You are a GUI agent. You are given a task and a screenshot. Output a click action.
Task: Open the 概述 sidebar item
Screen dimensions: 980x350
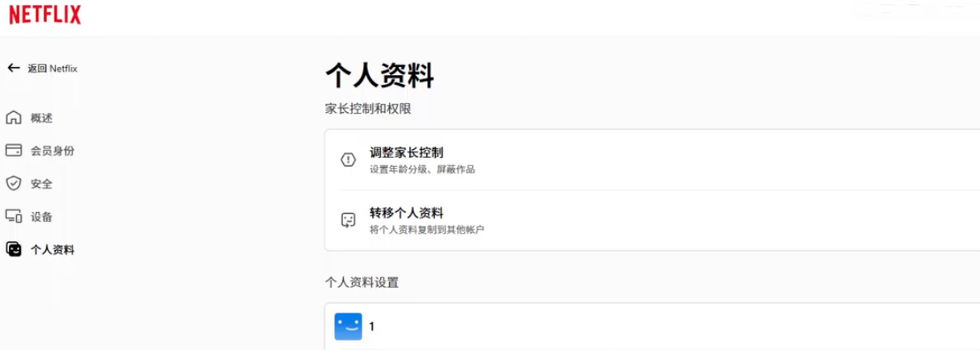[41, 118]
